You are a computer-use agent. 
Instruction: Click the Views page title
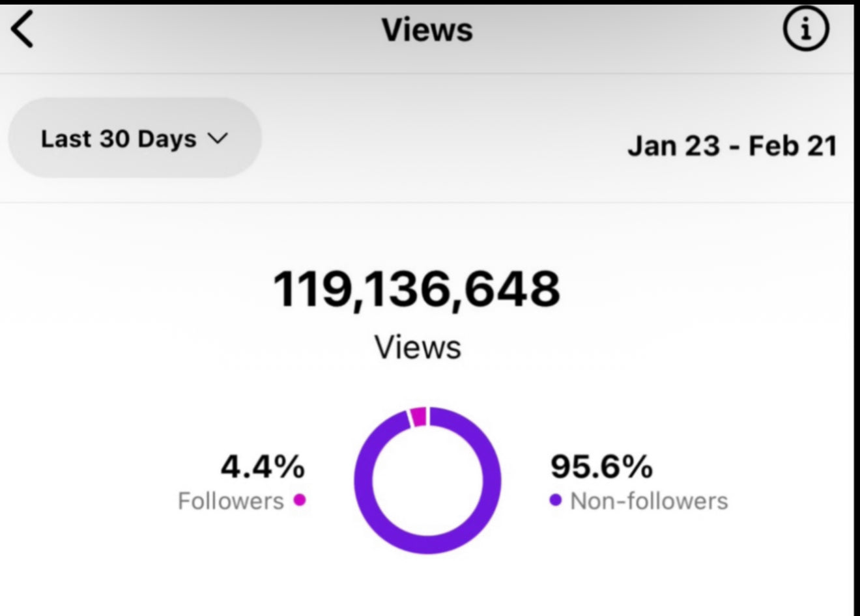427,30
